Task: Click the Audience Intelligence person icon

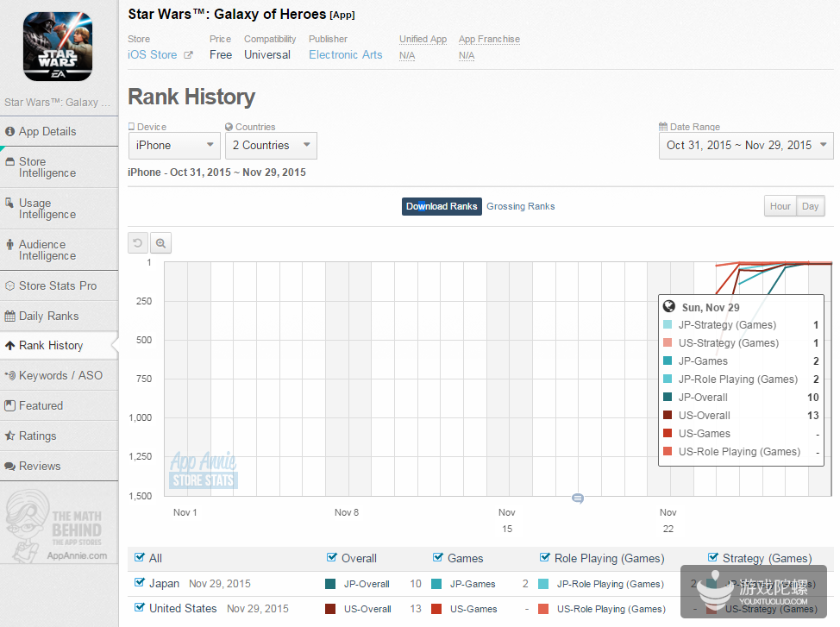Action: (9, 244)
